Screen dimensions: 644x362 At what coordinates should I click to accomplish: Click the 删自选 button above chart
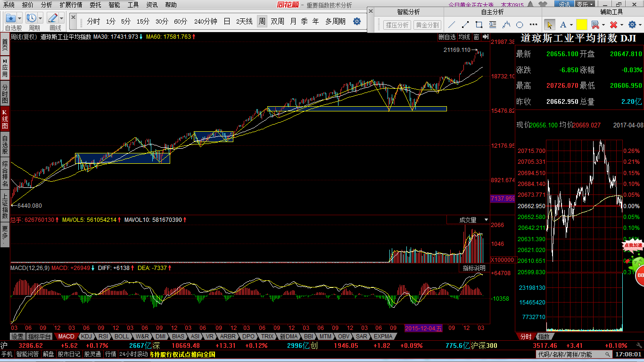(447, 37)
